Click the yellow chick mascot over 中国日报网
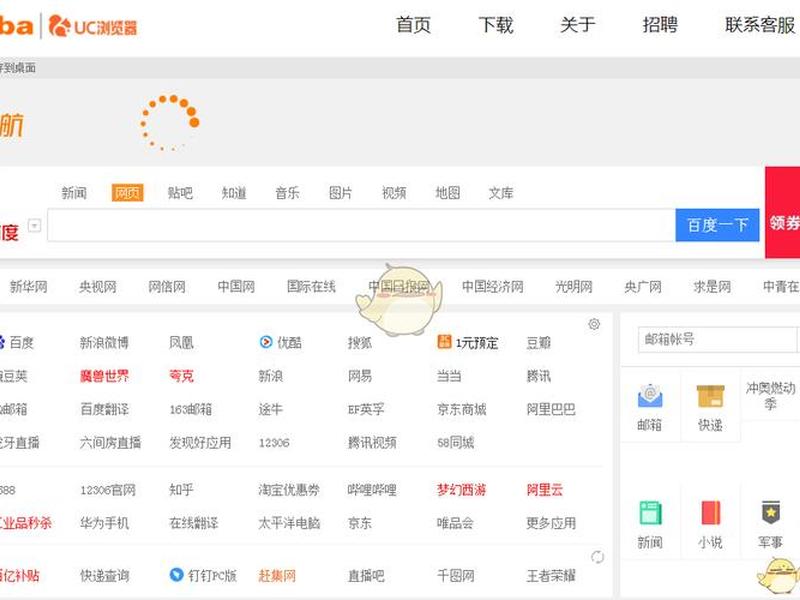 (x=398, y=301)
